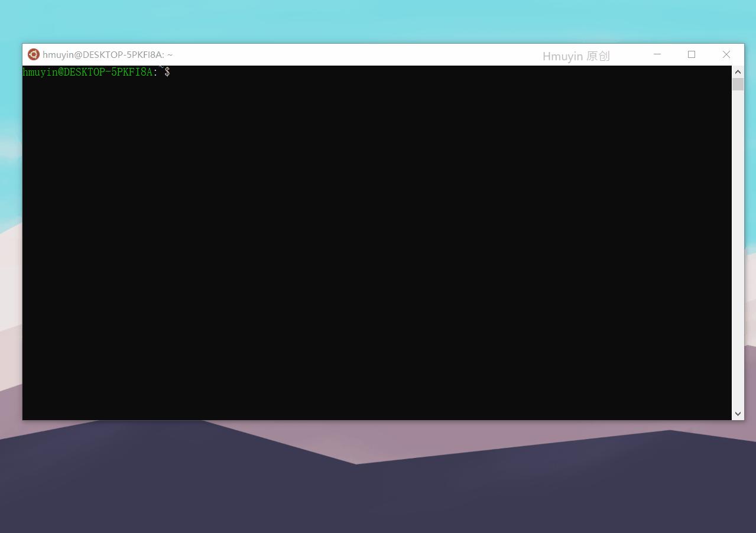756x533 pixels.
Task: Click the title text hmuyin@DESKTOP-5PKFI8A: ~
Action: tap(108, 54)
